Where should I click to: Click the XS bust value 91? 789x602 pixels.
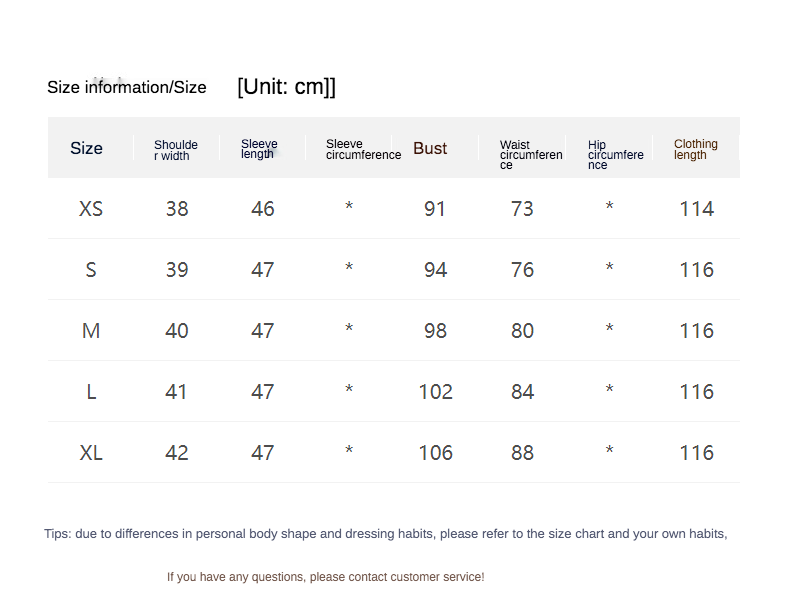pos(435,209)
